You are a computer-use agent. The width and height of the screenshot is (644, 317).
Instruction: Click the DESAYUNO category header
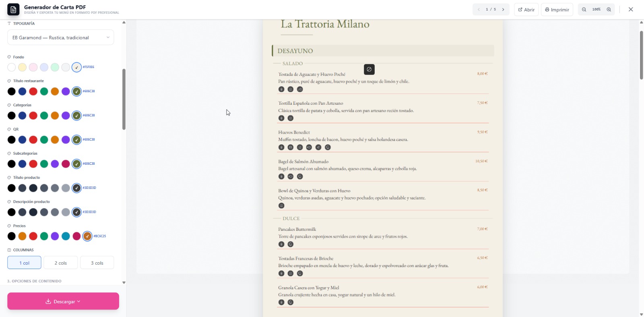pyautogui.click(x=295, y=51)
